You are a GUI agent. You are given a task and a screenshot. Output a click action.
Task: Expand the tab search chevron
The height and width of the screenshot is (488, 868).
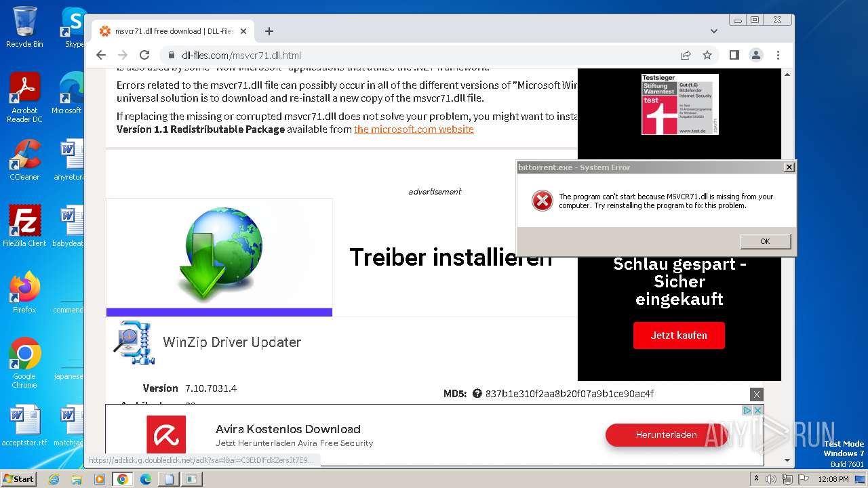point(714,31)
